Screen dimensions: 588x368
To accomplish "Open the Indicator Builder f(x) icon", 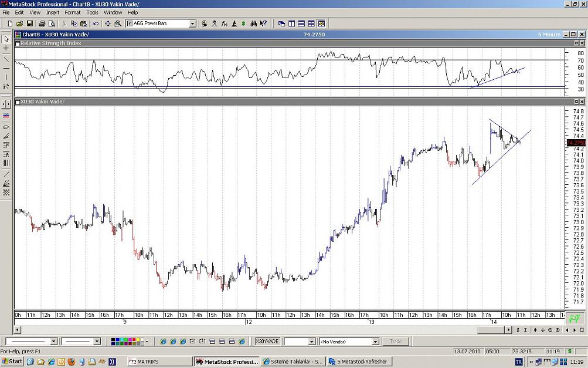I will coord(224,23).
